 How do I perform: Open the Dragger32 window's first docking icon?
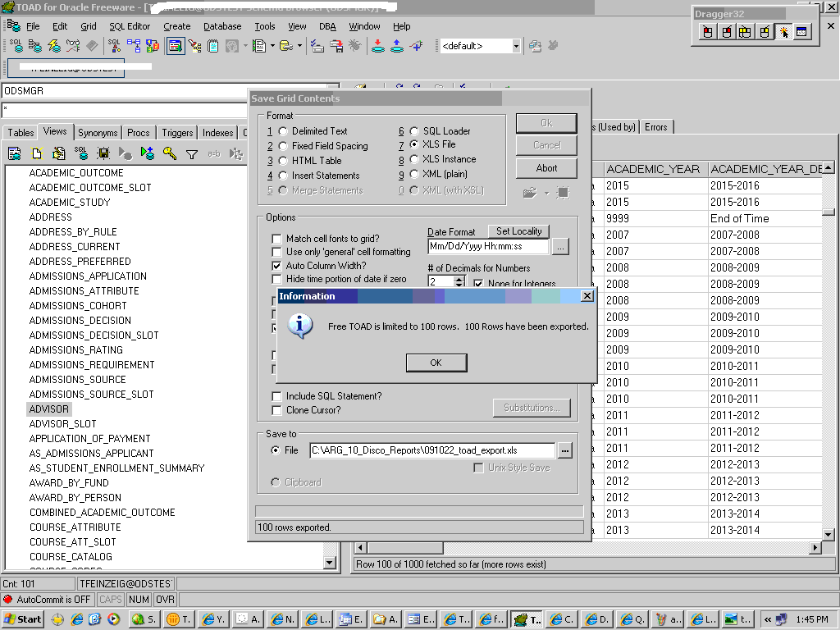pyautogui.click(x=707, y=31)
